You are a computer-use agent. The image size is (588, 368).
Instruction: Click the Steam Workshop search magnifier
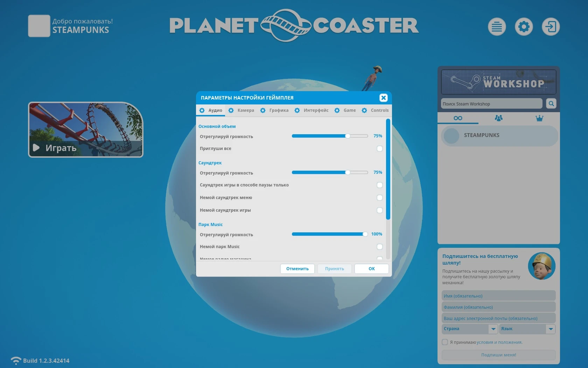coord(551,103)
